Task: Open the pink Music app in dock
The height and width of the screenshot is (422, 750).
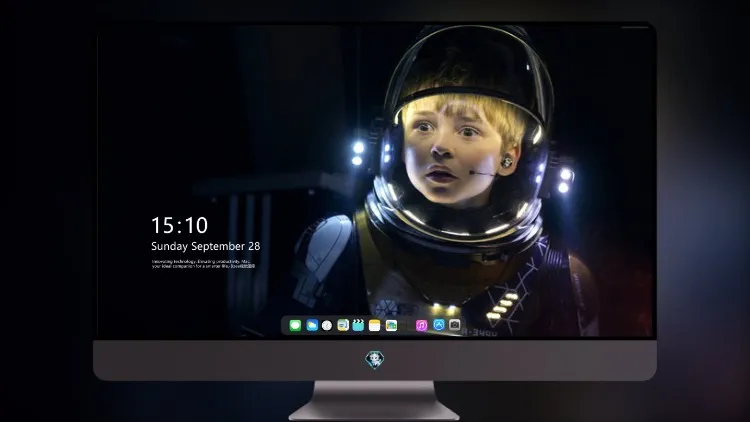Action: pyautogui.click(x=421, y=326)
